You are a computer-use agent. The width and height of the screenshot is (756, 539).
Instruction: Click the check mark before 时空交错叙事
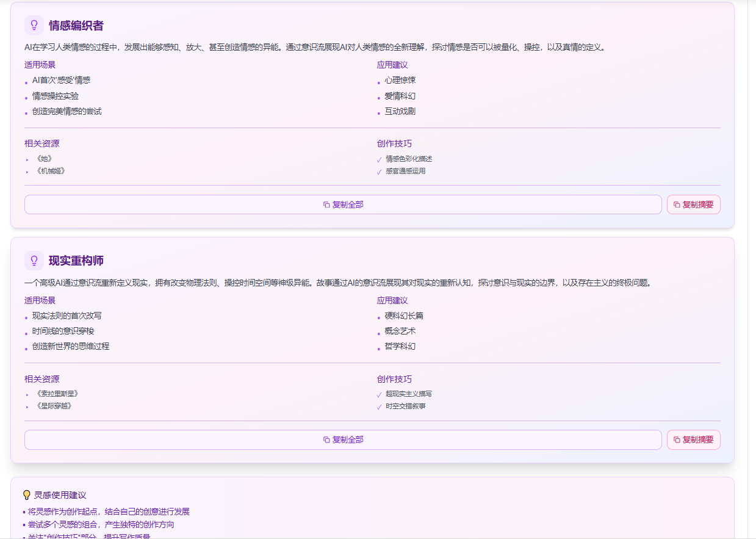380,407
